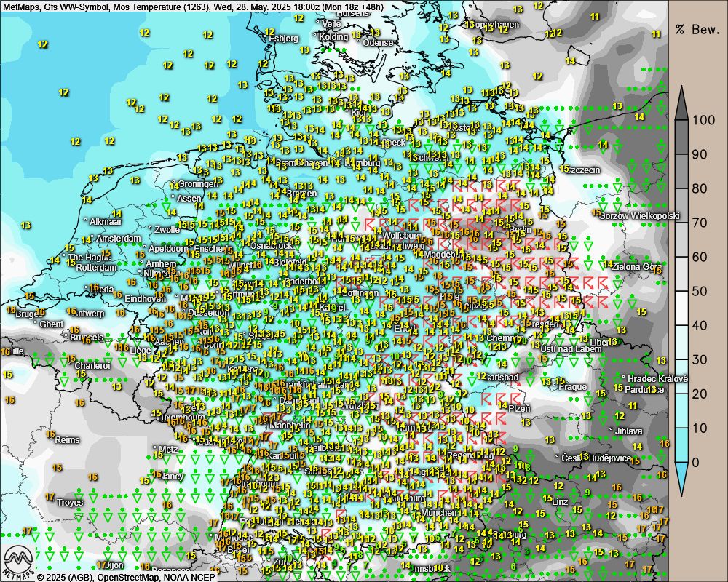
Task: Select the Prague city label
Action: pyautogui.click(x=572, y=386)
